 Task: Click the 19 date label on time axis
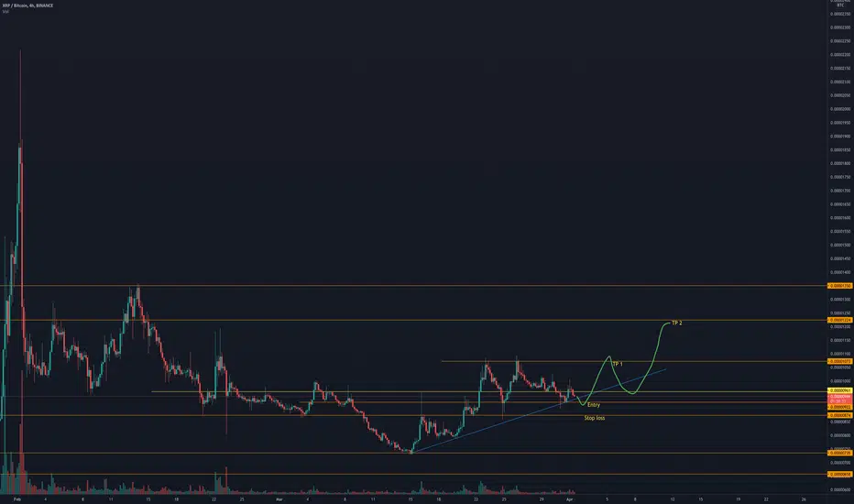pyautogui.click(x=738, y=499)
